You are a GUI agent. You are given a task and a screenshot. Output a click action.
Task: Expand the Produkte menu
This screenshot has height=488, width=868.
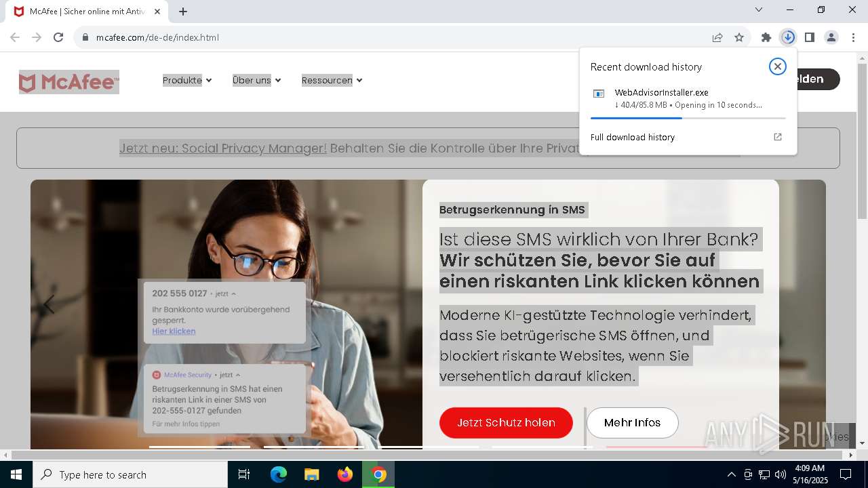(187, 80)
